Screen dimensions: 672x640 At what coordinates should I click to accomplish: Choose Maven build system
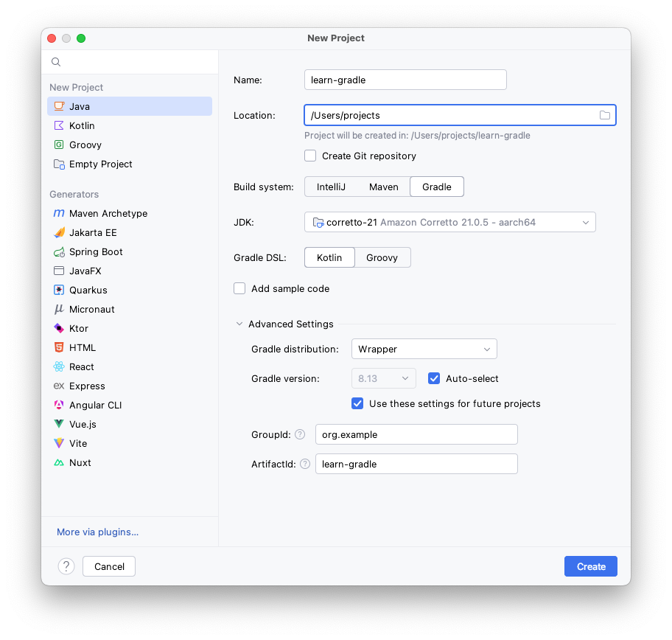tap(384, 187)
